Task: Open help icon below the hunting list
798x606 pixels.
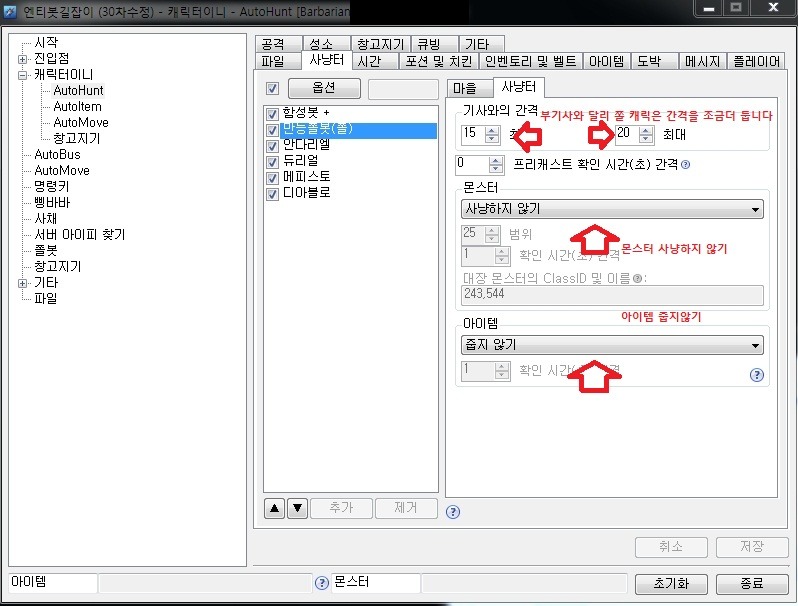Action: click(452, 512)
